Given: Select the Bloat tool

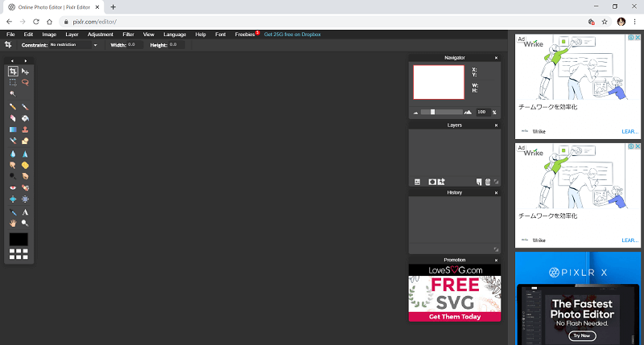Looking at the screenshot, I should pos(13,199).
